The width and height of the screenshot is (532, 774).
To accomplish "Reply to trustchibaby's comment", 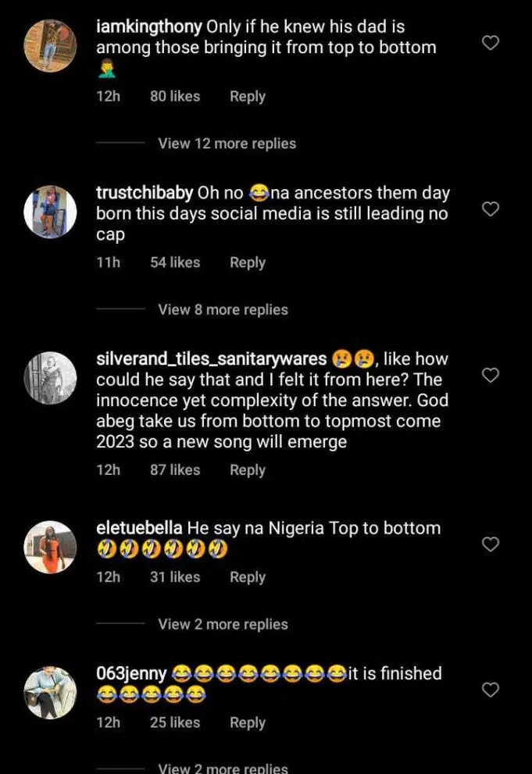I will tap(247, 263).
